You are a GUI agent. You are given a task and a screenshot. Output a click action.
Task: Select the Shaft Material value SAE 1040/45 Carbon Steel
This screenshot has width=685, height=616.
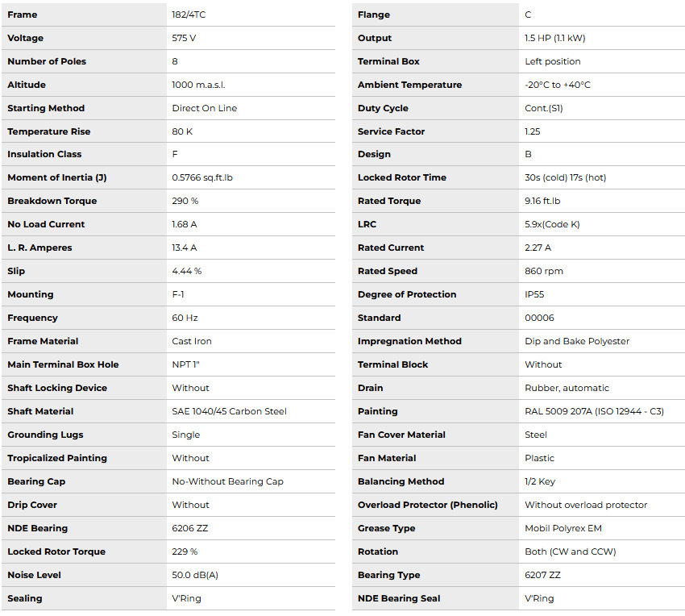coord(229,411)
